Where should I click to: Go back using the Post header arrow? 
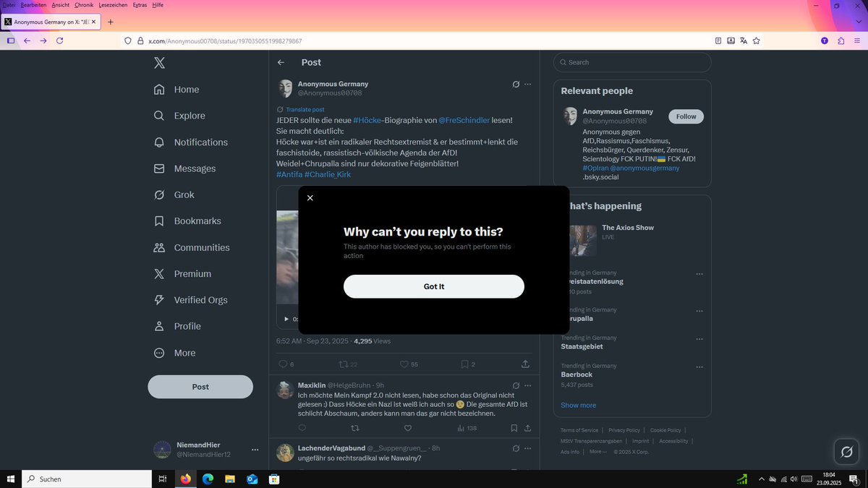(x=281, y=63)
